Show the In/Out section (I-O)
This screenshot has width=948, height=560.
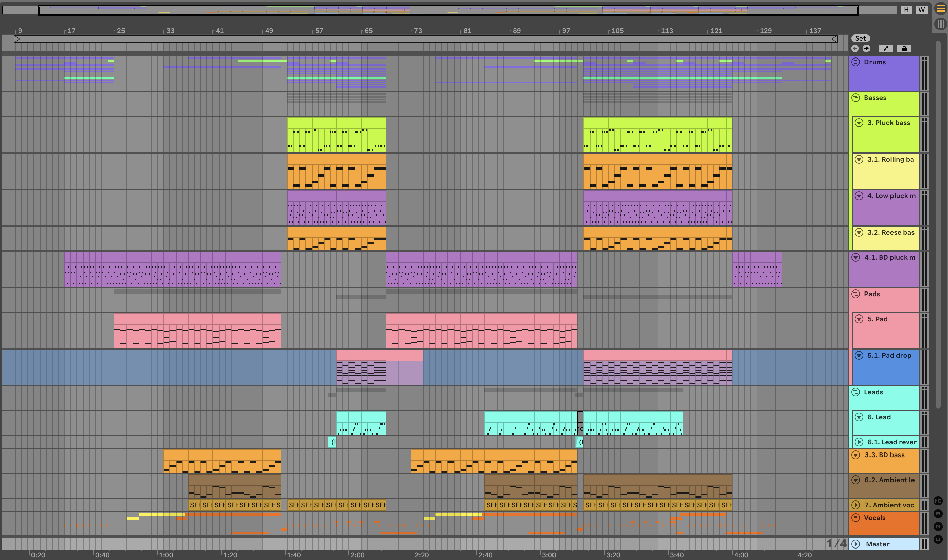pyautogui.click(x=938, y=501)
